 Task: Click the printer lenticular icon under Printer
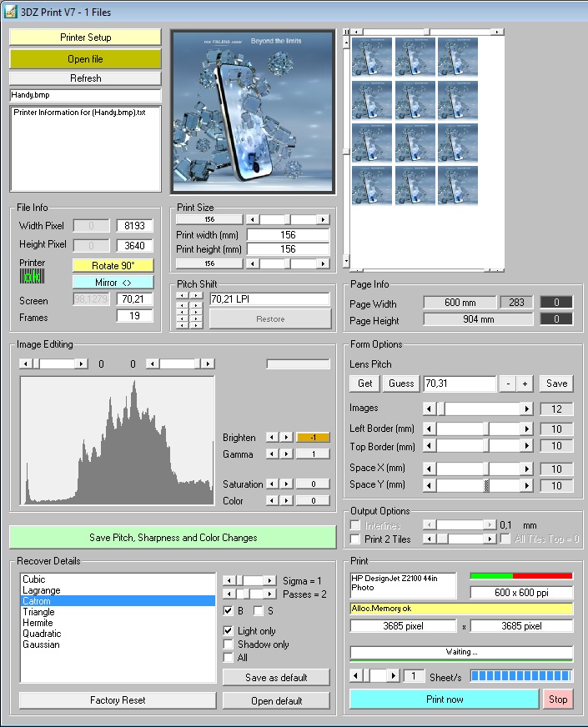click(x=32, y=275)
